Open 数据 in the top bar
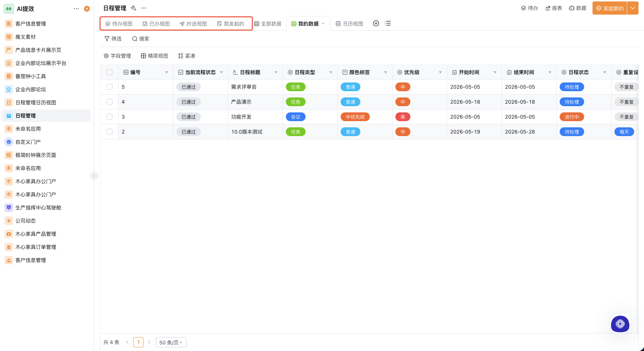644x351 pixels. [578, 8]
